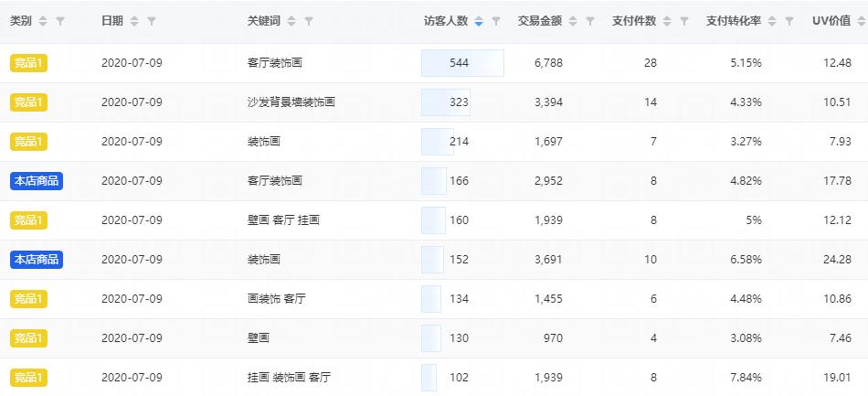Screen dimensions: 868x396
Task: Sort by the 日期 column arrows
Action: click(x=134, y=21)
